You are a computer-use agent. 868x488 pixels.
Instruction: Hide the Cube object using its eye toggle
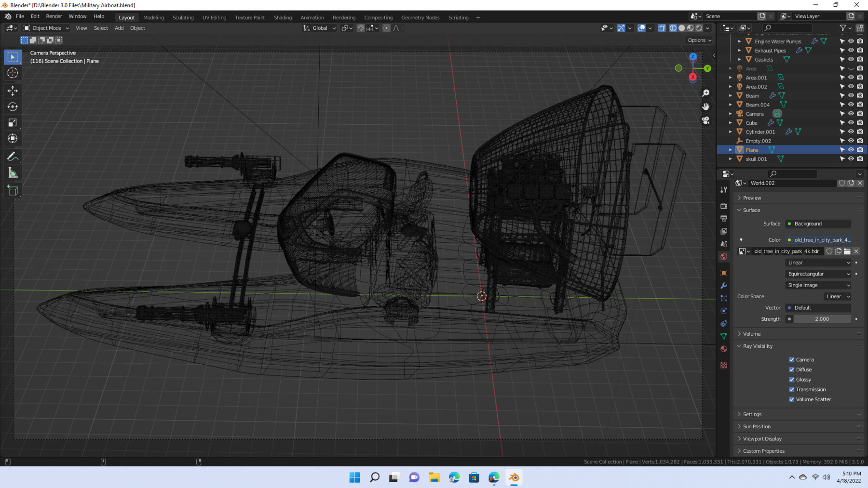(x=850, y=122)
